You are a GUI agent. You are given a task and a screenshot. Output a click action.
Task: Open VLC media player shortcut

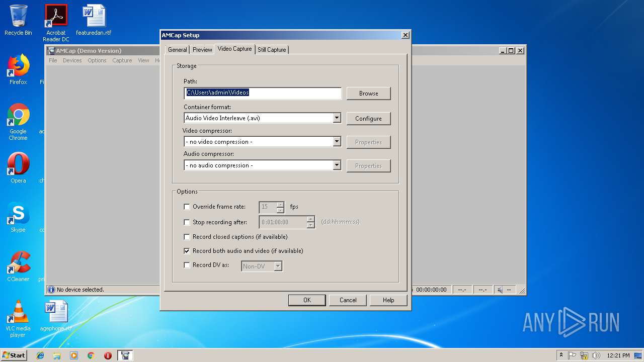tap(18, 319)
